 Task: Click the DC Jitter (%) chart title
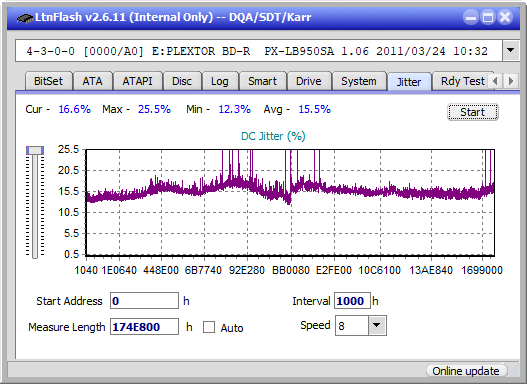tap(273, 136)
